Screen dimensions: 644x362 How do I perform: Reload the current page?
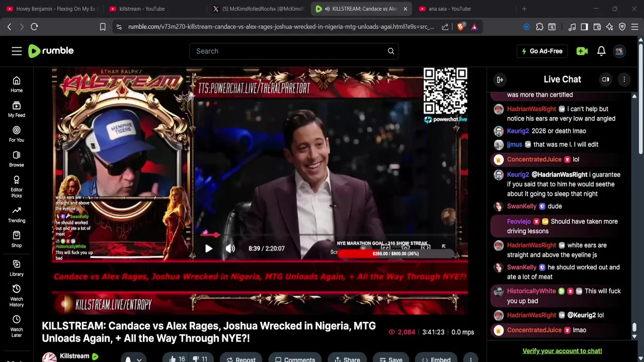tap(34, 27)
